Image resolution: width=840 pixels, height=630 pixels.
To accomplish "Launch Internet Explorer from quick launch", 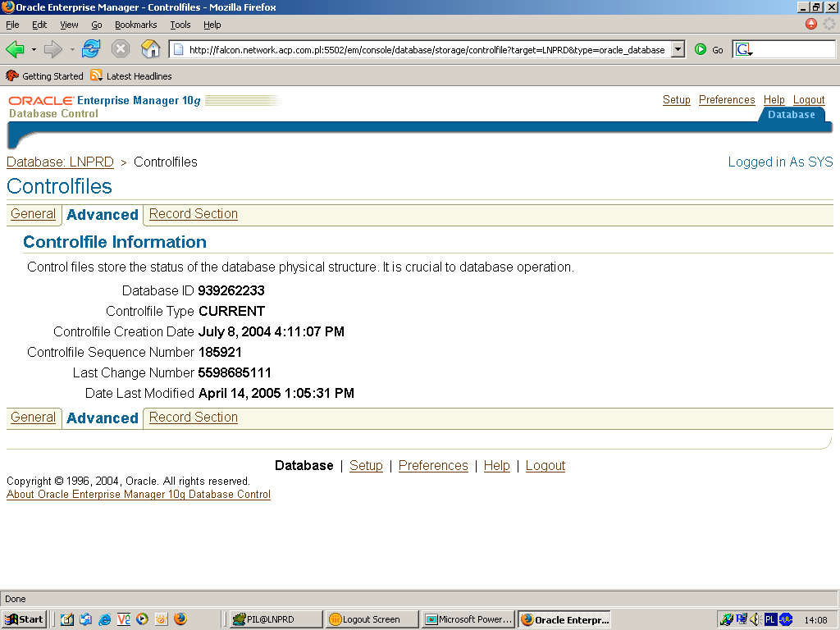I will [x=104, y=619].
